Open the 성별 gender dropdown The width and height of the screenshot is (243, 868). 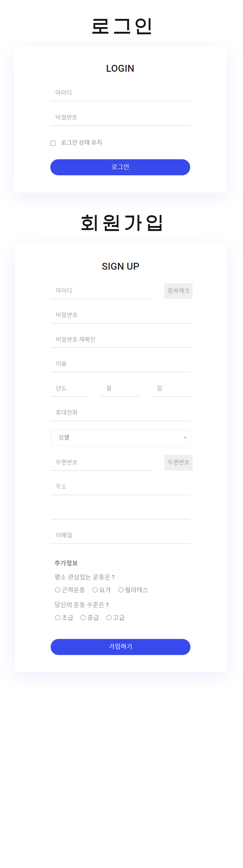click(x=120, y=437)
